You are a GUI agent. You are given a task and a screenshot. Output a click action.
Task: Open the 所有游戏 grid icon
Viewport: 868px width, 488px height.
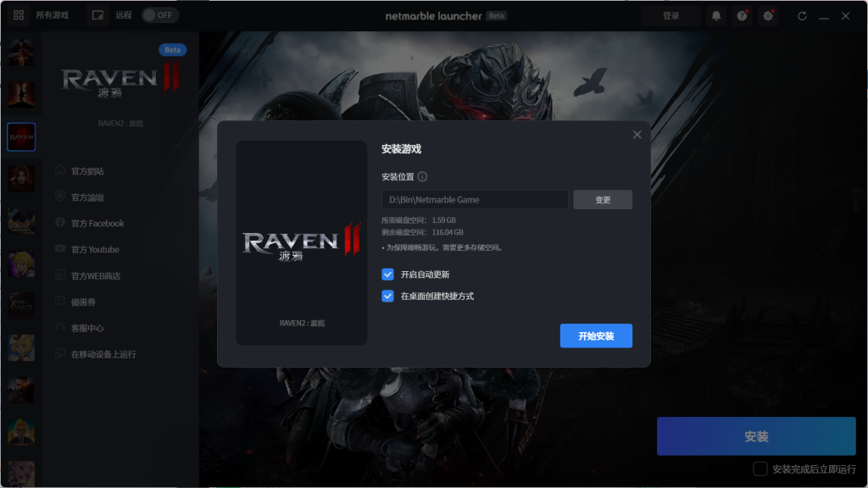tap(19, 15)
